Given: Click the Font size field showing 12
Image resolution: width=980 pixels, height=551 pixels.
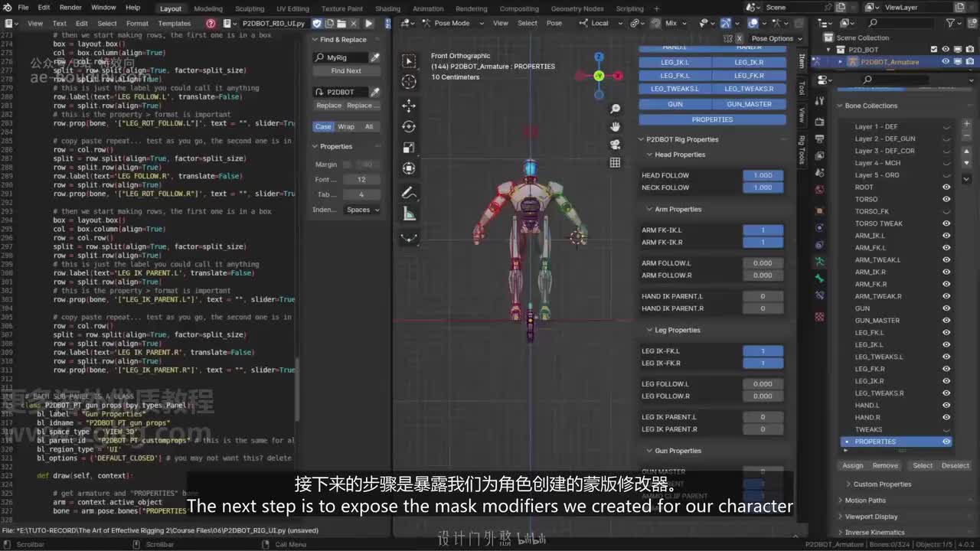Looking at the screenshot, I should [361, 180].
